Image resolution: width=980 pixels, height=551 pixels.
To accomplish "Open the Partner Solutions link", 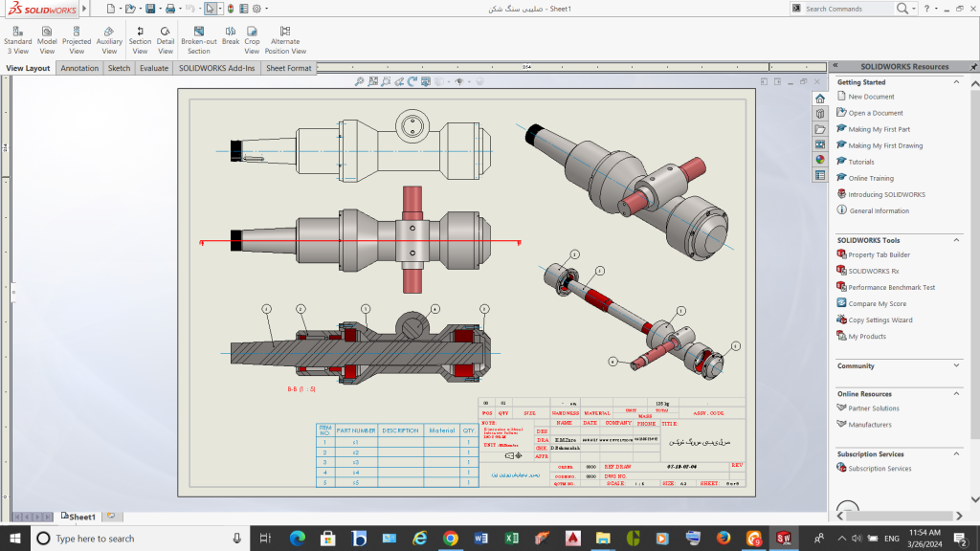I will point(873,408).
